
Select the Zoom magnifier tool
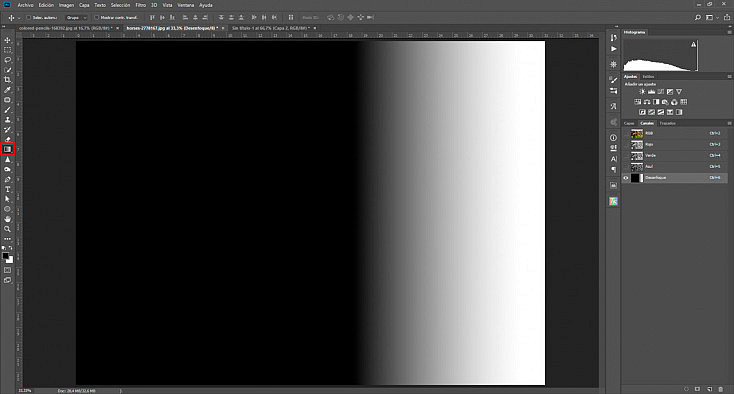7,229
